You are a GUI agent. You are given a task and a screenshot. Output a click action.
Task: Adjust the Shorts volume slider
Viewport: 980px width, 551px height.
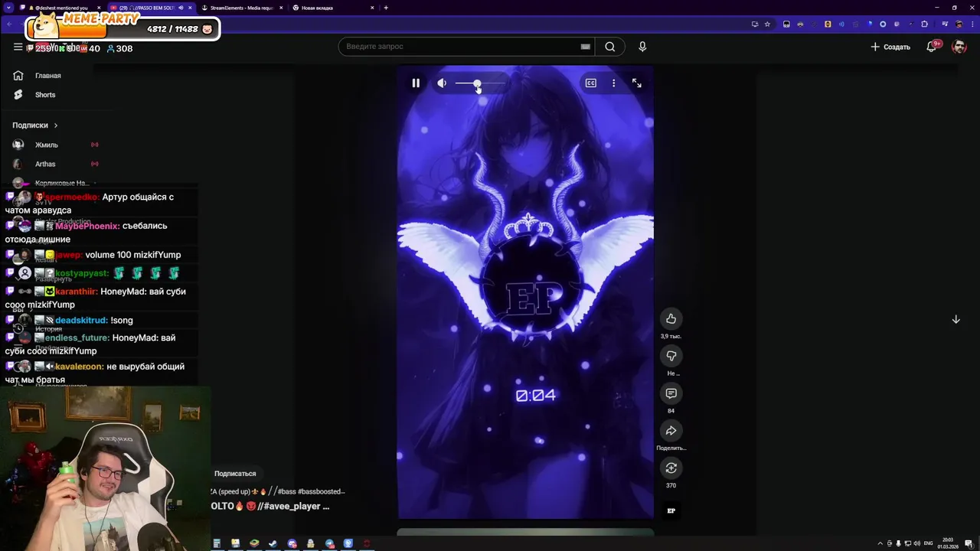coord(481,83)
